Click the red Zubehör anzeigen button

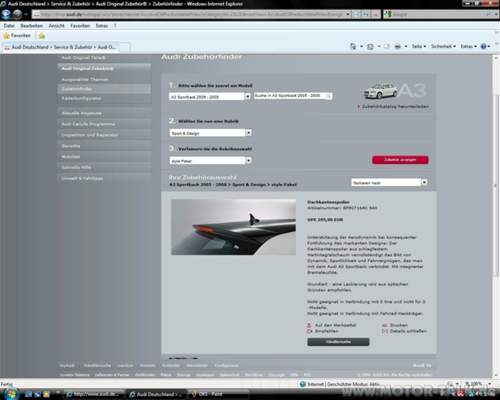click(400, 160)
